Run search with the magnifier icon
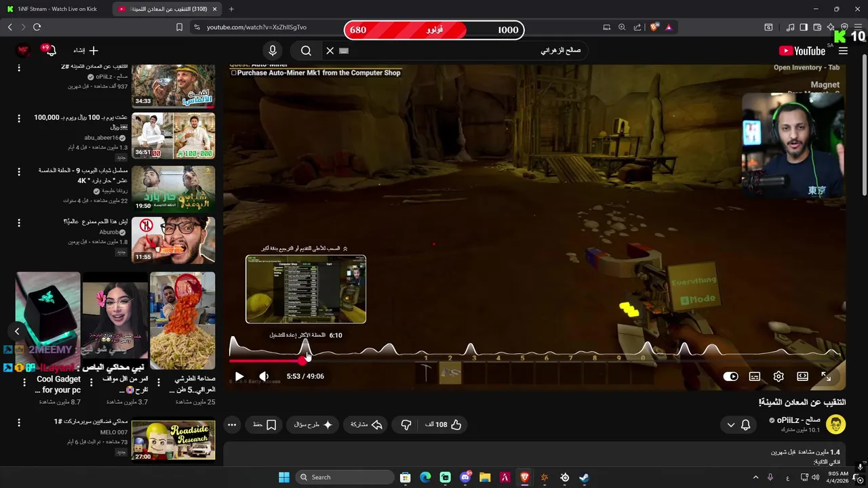Screen dimensions: 868x488 (x=306, y=51)
